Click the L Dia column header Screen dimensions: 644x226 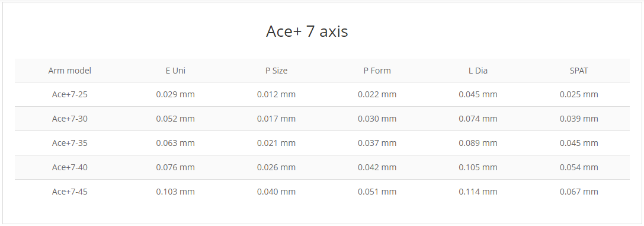point(478,71)
